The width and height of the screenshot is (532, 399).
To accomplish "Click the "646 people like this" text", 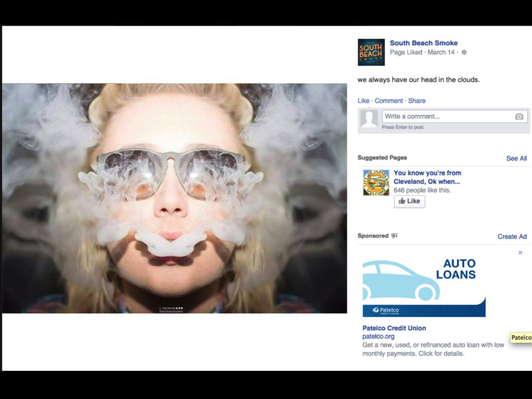I will pyautogui.click(x=422, y=190).
